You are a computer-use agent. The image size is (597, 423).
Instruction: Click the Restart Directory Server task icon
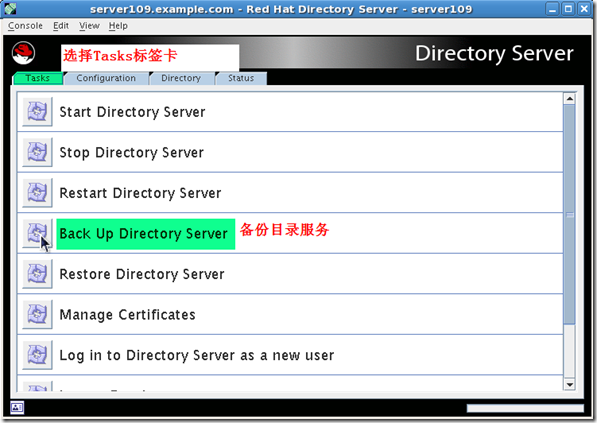37,193
